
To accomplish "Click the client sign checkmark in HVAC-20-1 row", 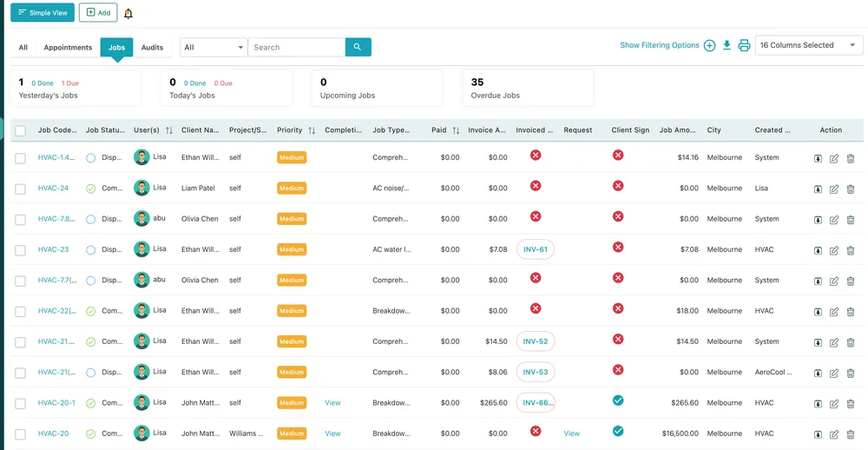I will [x=618, y=400].
